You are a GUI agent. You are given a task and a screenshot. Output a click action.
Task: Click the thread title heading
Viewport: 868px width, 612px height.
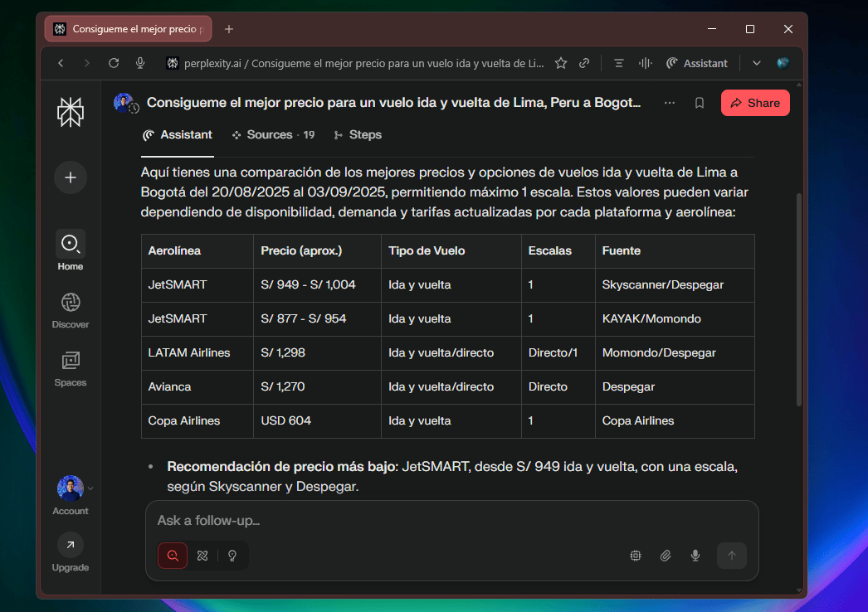393,103
